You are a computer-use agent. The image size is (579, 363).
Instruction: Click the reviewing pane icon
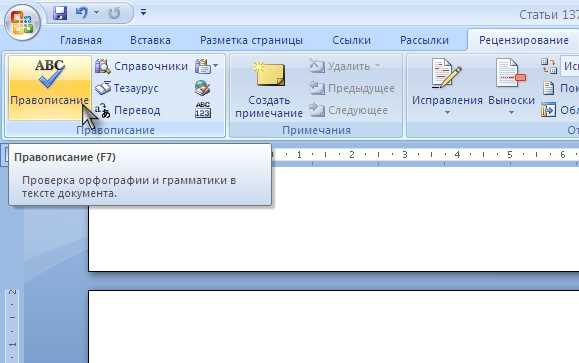point(548,110)
